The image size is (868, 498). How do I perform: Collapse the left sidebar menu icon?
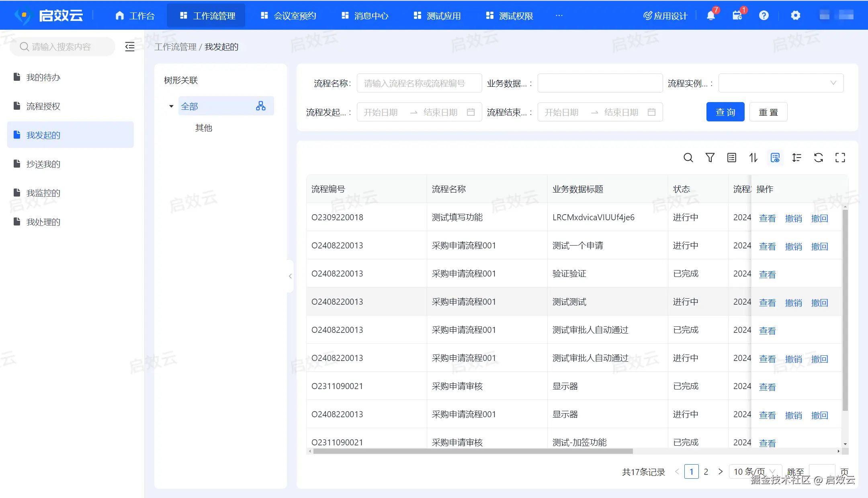[x=129, y=47]
